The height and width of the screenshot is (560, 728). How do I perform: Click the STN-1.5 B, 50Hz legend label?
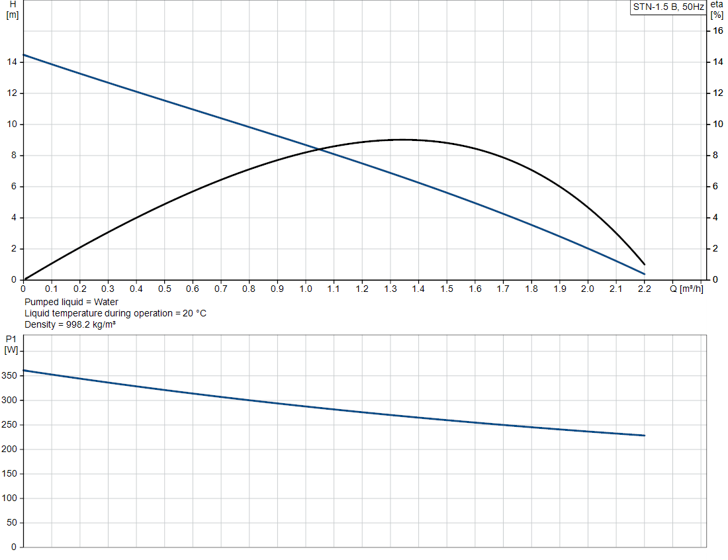(x=668, y=7)
